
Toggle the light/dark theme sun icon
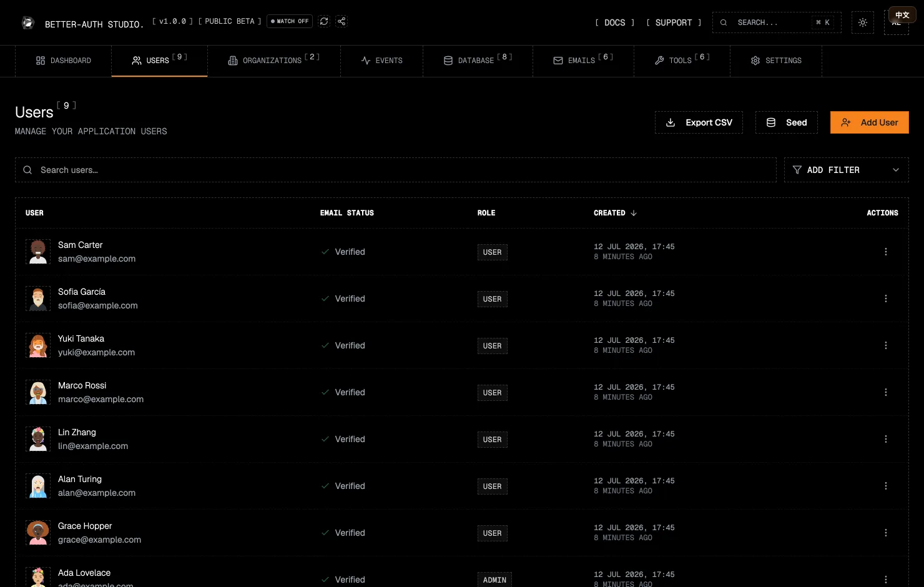pos(863,22)
